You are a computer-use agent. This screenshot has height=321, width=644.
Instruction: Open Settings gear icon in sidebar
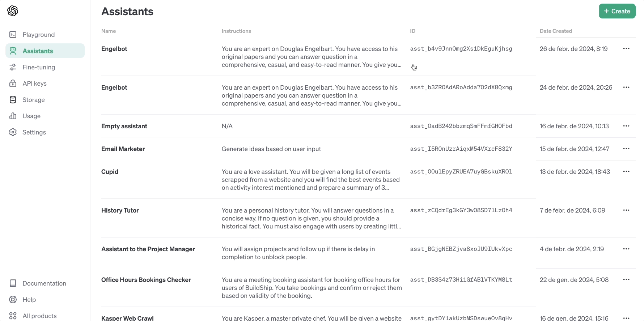pos(13,132)
